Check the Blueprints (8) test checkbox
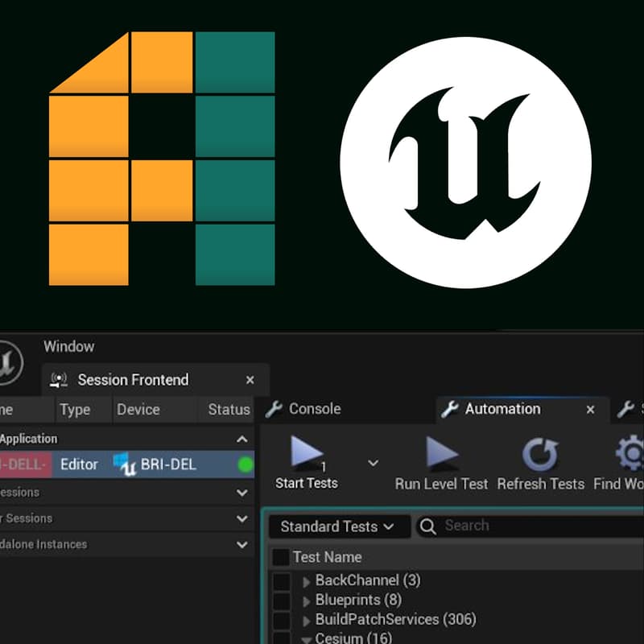Viewport: 644px width, 644px height. tap(282, 601)
